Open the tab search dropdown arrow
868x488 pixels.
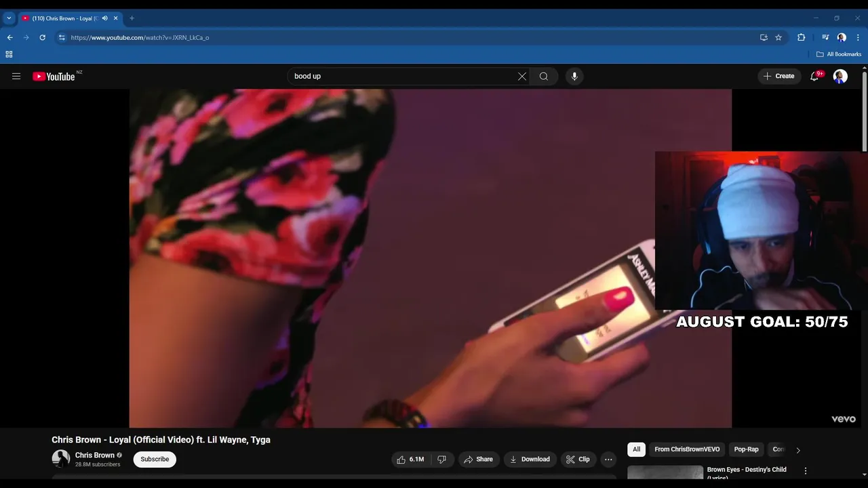click(x=9, y=18)
